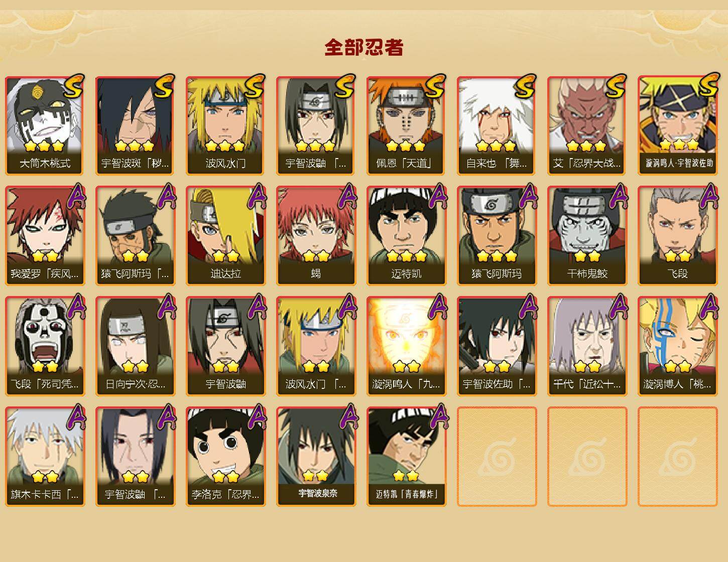Click the 飞段 A-rank card
This screenshot has width=728, height=562.
click(678, 236)
